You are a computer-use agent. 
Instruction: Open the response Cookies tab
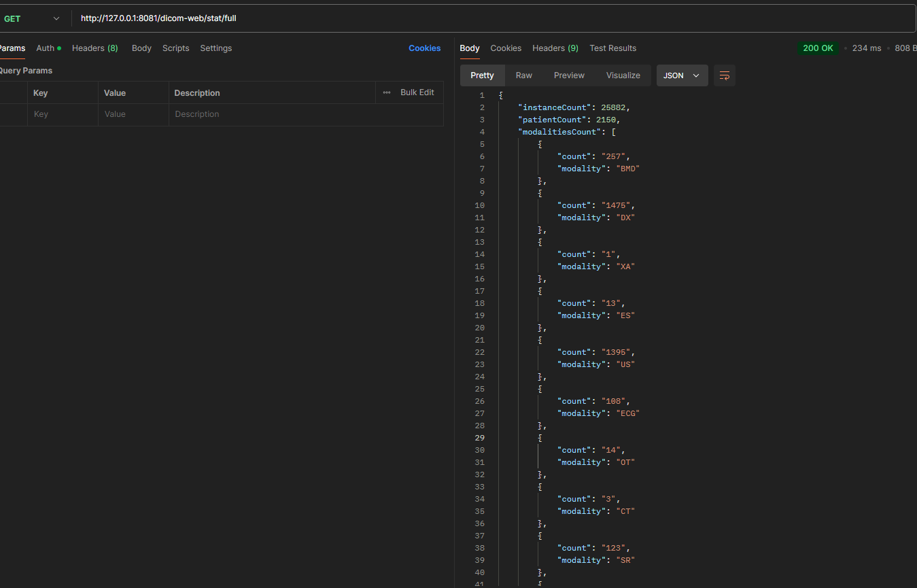506,48
